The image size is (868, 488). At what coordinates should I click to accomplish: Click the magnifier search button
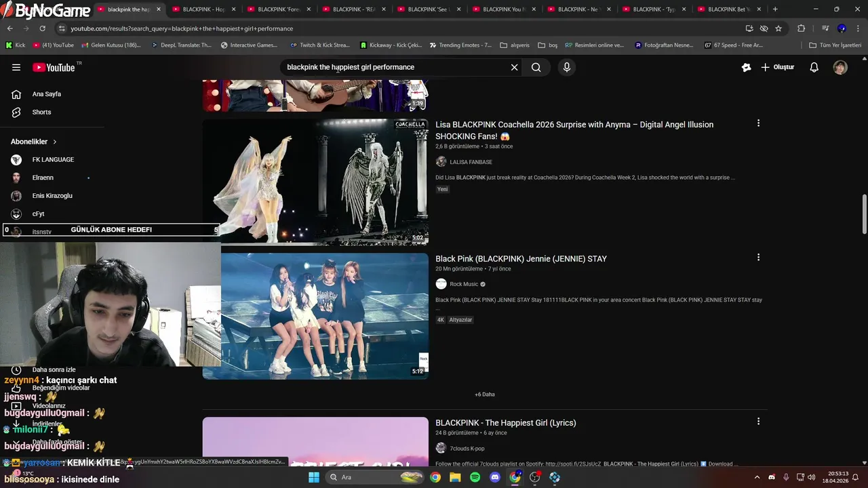coord(536,67)
